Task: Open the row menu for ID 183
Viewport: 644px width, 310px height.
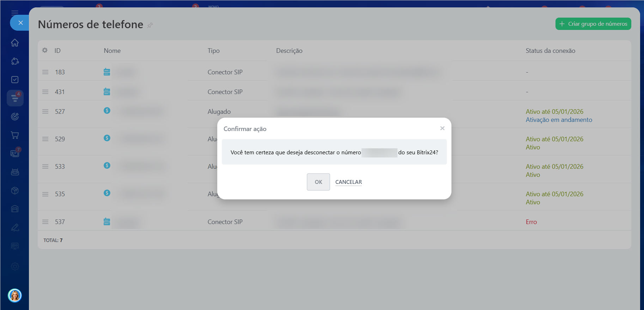Action: click(x=45, y=72)
